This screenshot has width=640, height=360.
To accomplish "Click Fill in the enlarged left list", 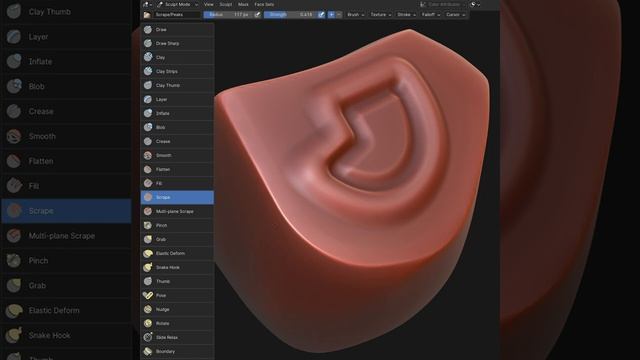I will click(67, 186).
